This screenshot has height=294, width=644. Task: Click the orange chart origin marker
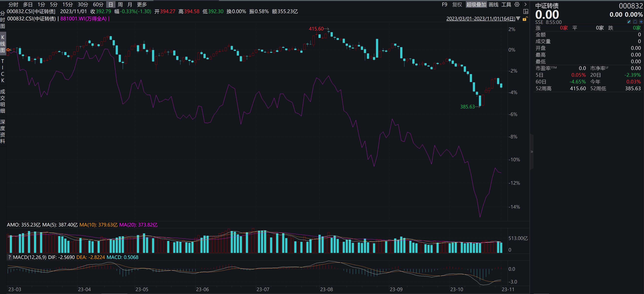click(8, 50)
